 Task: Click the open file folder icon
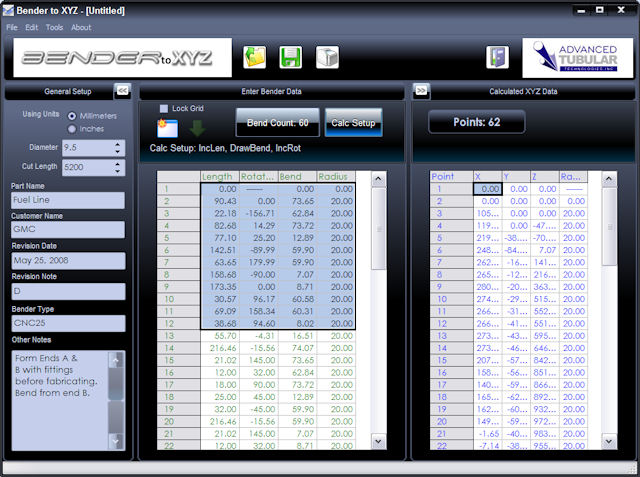click(255, 57)
